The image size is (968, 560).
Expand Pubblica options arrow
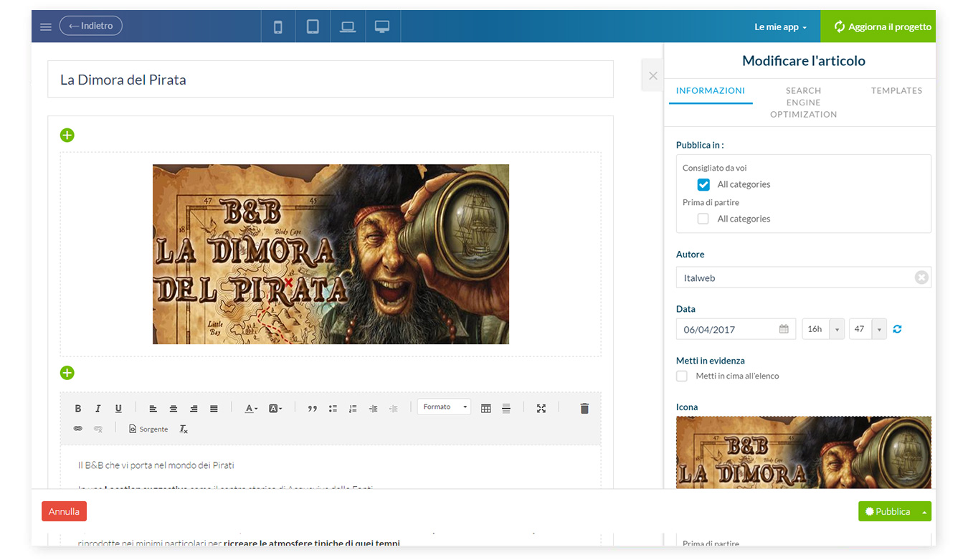924,511
